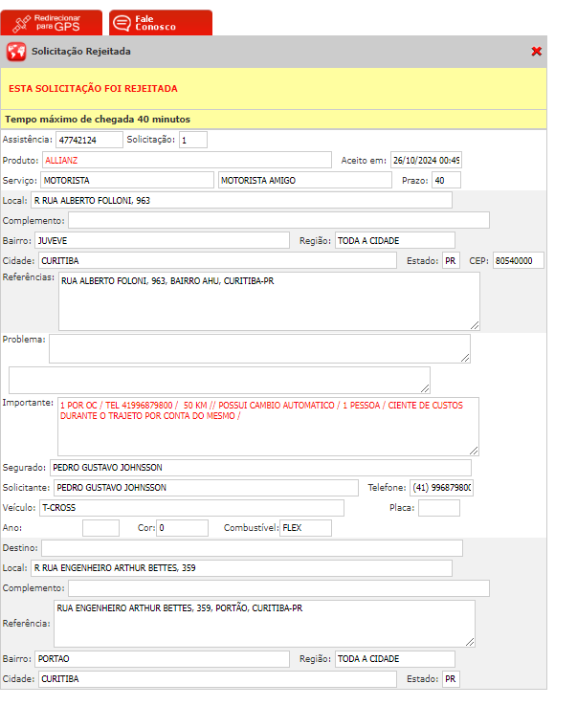Click the destination Complemento field
This screenshot has height=728, width=577.
click(x=278, y=588)
